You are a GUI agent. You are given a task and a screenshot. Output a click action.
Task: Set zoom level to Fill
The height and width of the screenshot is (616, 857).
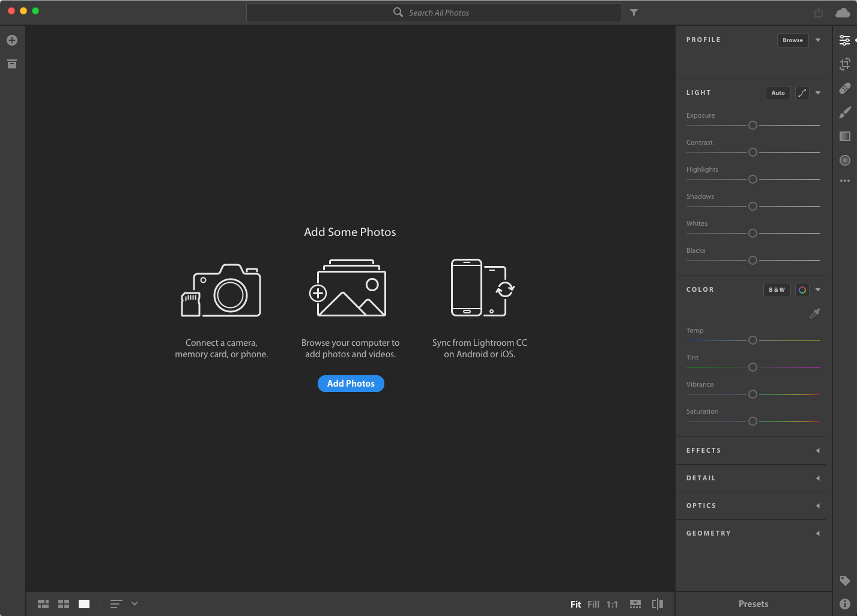[x=593, y=605]
